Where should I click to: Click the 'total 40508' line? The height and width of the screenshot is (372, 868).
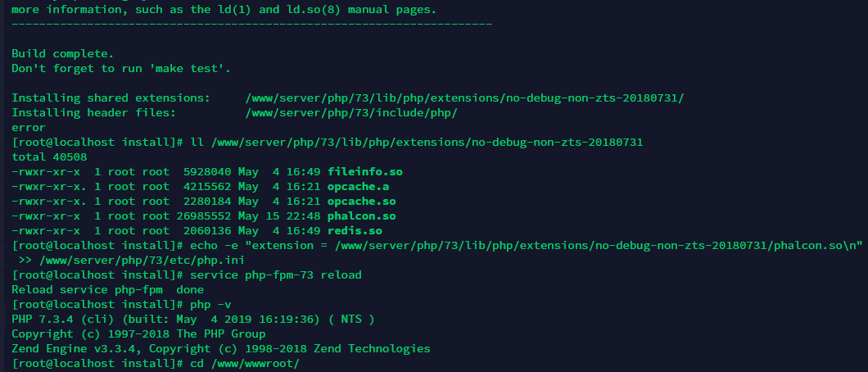point(49,157)
